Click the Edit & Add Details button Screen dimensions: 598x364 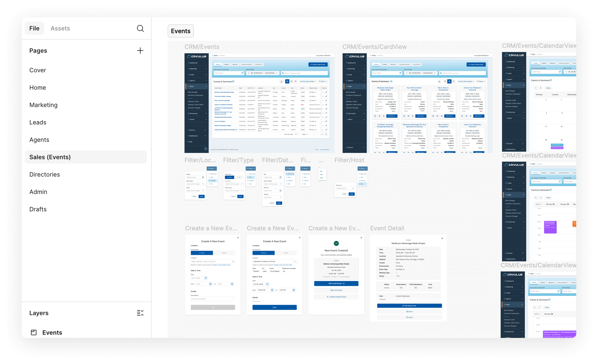336,283
